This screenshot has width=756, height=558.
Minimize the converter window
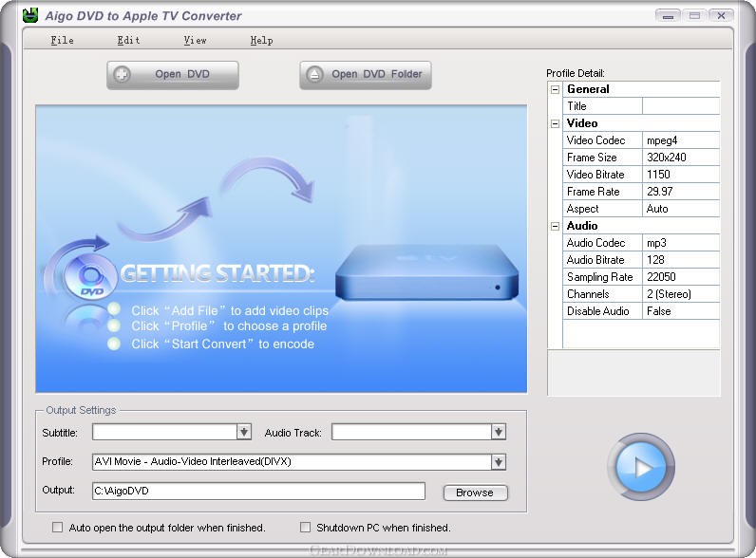click(x=669, y=16)
